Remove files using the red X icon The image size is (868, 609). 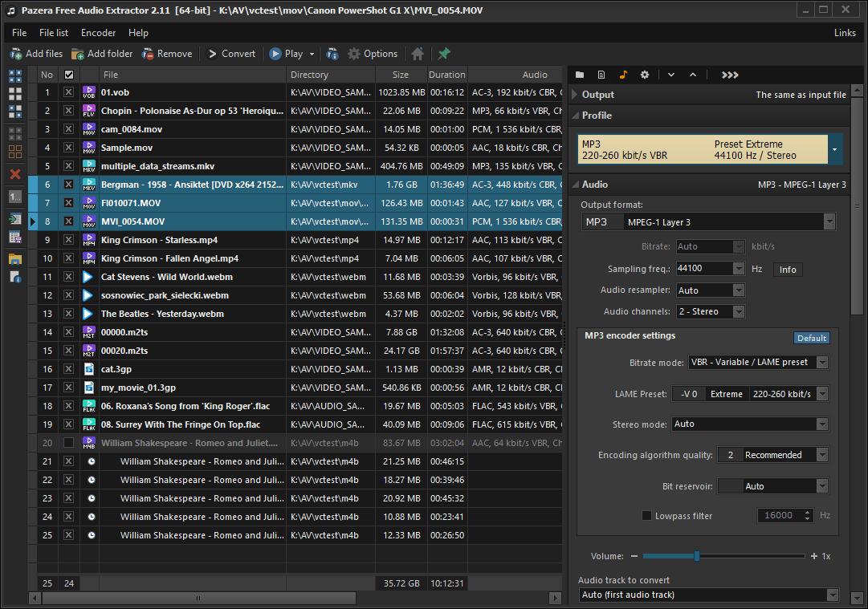click(14, 174)
